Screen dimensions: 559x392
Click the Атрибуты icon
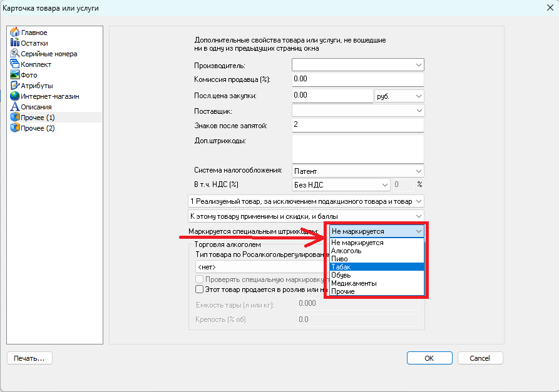[x=14, y=86]
